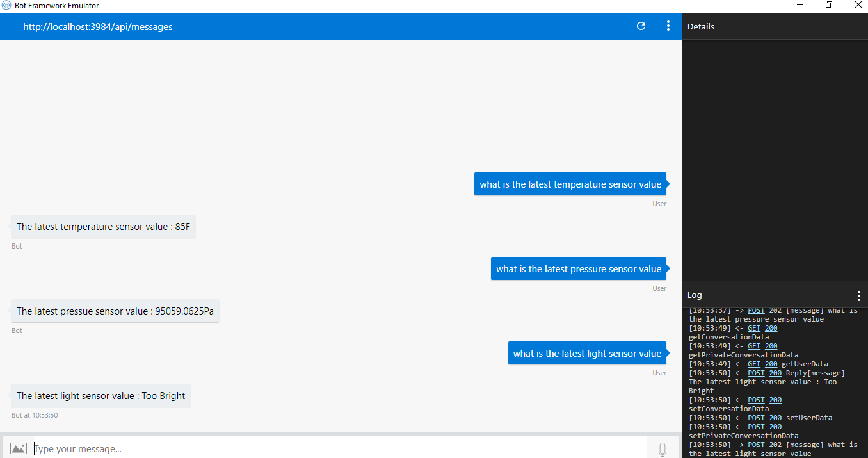Click the microphone icon
The width and height of the screenshot is (868, 458).
coord(663,449)
